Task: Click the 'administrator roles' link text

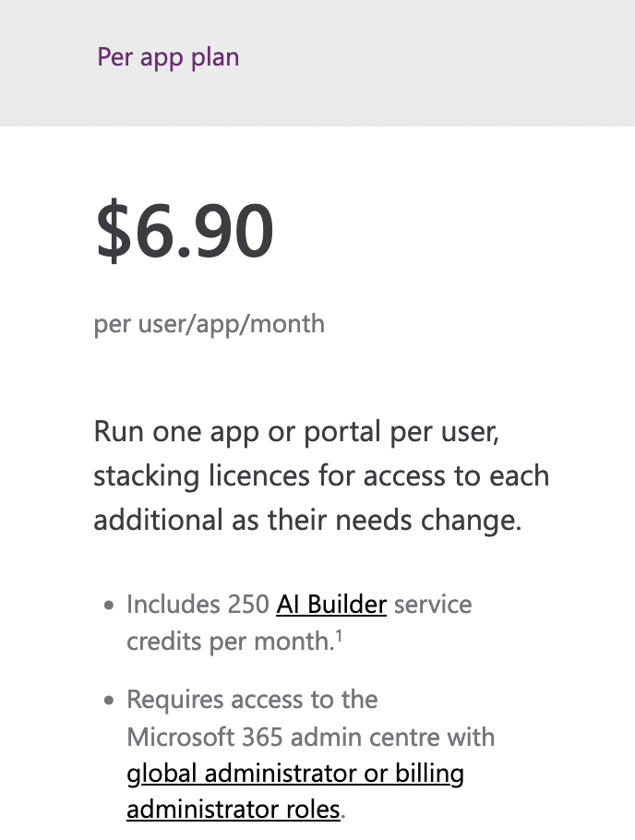Action: [234, 809]
